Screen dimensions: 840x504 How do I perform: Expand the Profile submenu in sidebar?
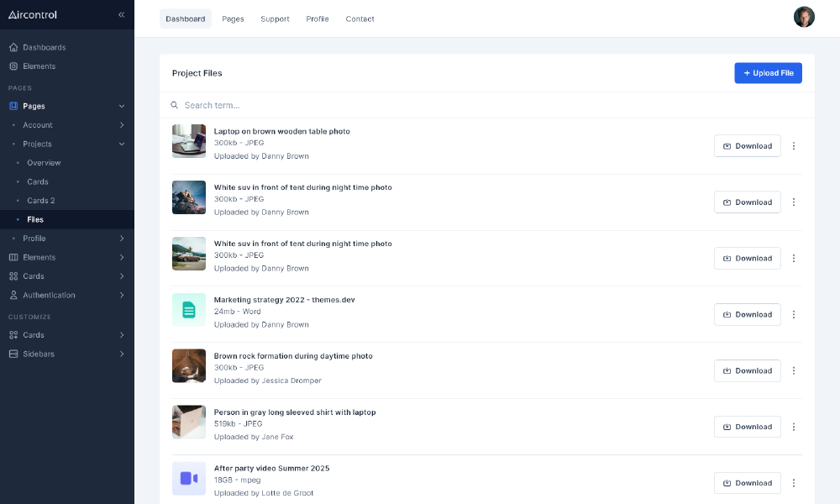click(x=122, y=239)
